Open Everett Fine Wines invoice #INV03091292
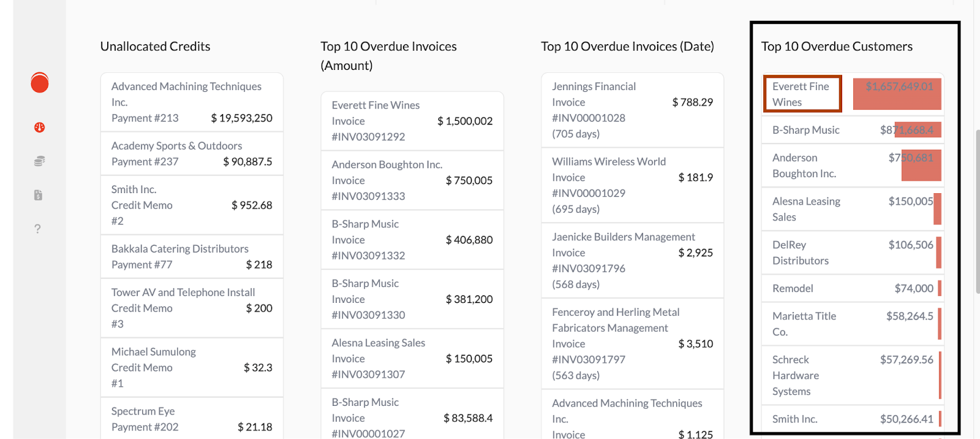980x439 pixels. (412, 121)
